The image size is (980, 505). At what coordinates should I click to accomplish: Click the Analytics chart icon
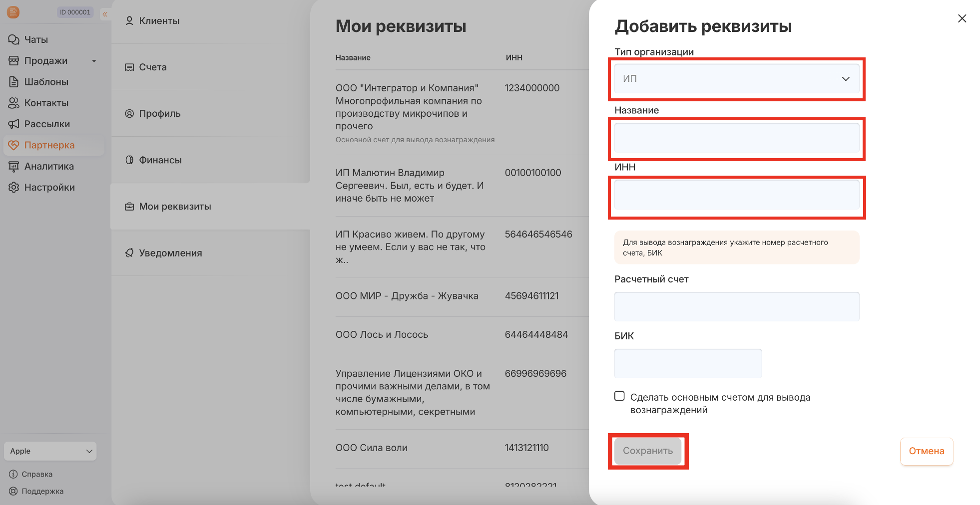[x=13, y=166]
